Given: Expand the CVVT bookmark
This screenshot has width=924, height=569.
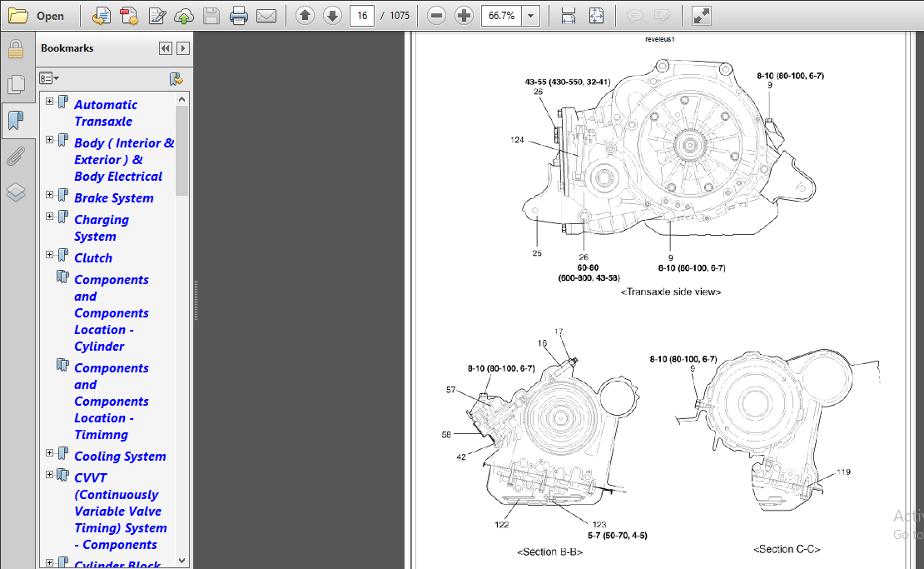Looking at the screenshot, I should (49, 475).
